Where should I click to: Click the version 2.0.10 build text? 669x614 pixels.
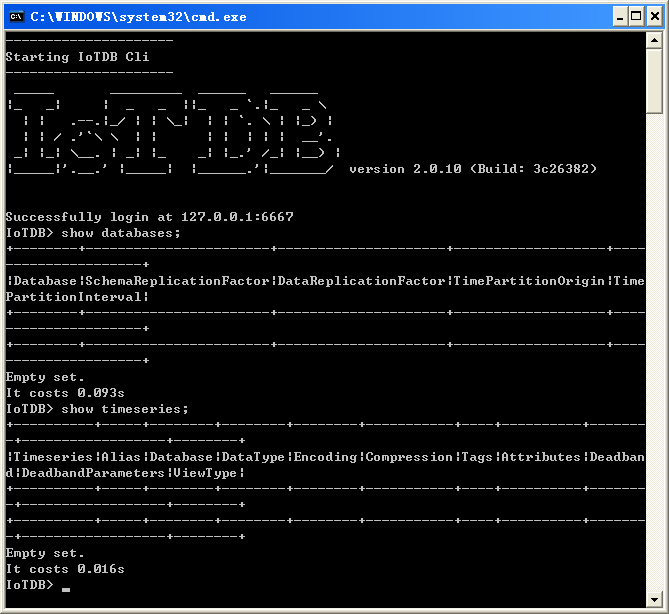(473, 169)
